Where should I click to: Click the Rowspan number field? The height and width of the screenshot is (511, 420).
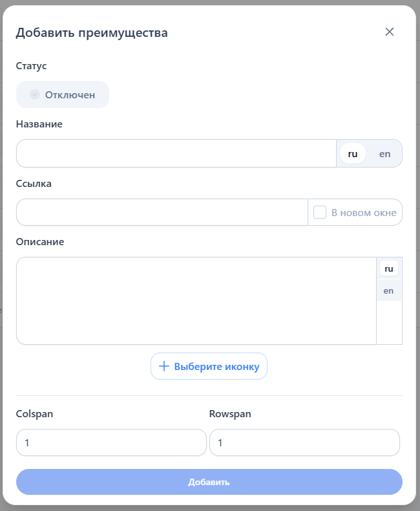pyautogui.click(x=304, y=443)
